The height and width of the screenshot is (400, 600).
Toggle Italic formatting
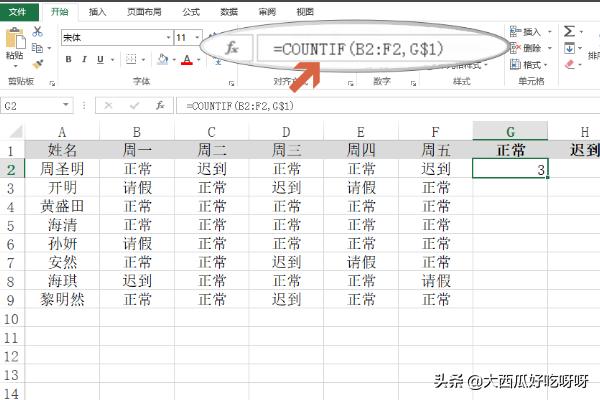pos(84,60)
